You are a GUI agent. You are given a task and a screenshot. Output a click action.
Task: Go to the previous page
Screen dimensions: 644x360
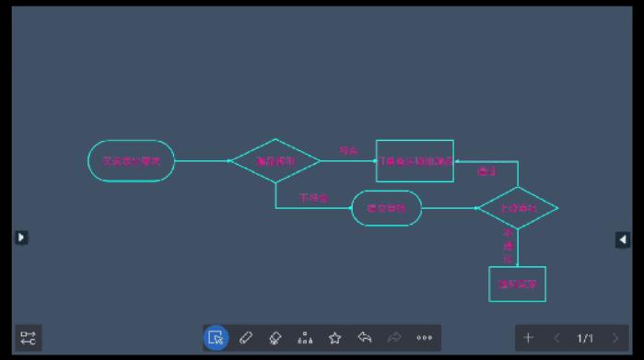(x=556, y=338)
